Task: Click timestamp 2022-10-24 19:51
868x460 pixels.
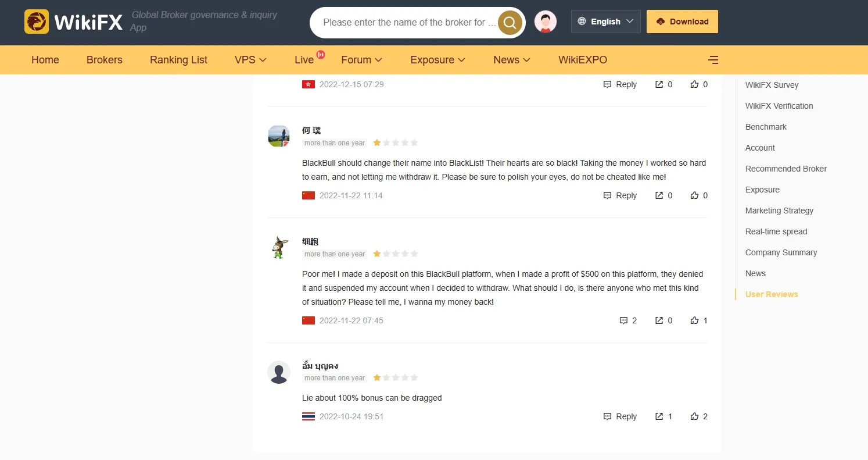Action: pos(351,416)
